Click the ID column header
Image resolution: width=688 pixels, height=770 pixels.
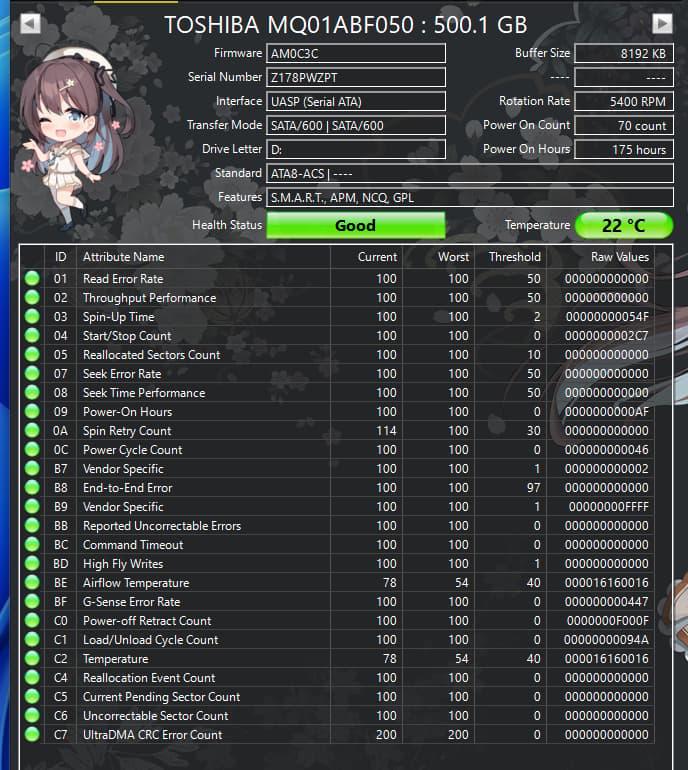[x=60, y=257]
